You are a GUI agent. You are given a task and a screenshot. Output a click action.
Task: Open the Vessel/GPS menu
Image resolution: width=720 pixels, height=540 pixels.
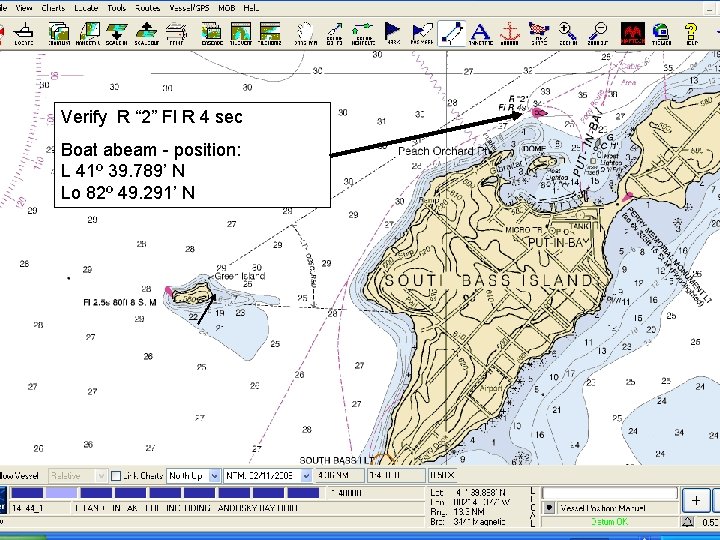(189, 8)
